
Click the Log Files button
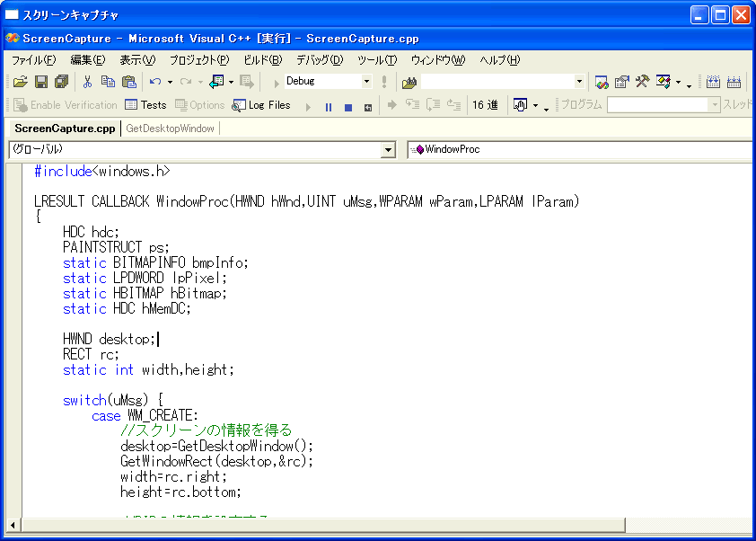[261, 105]
